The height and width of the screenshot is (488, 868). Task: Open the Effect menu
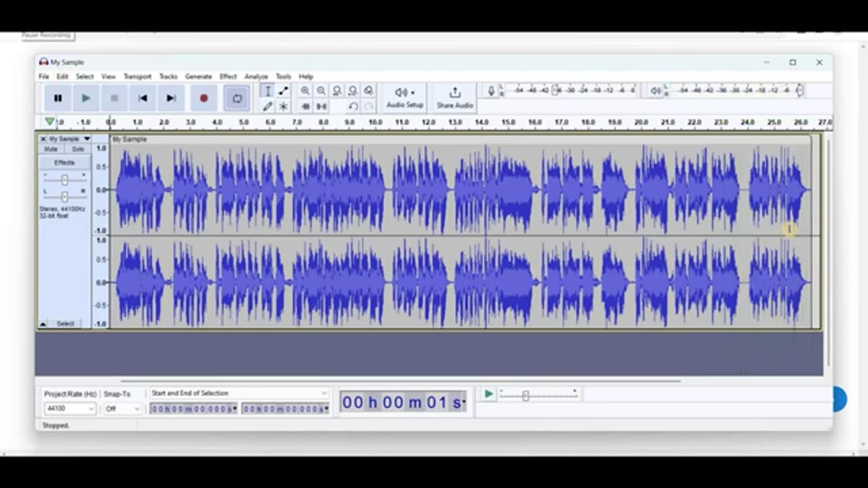[x=229, y=77]
